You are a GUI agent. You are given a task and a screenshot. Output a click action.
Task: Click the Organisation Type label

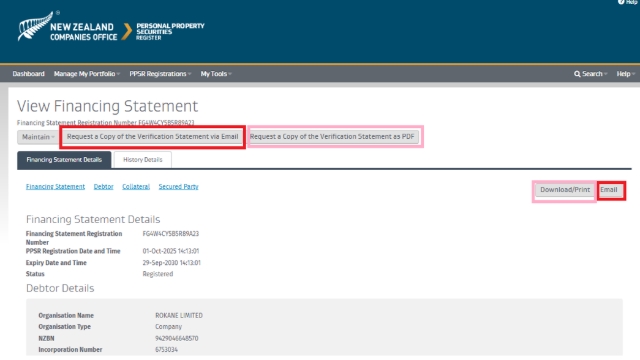[64, 327]
